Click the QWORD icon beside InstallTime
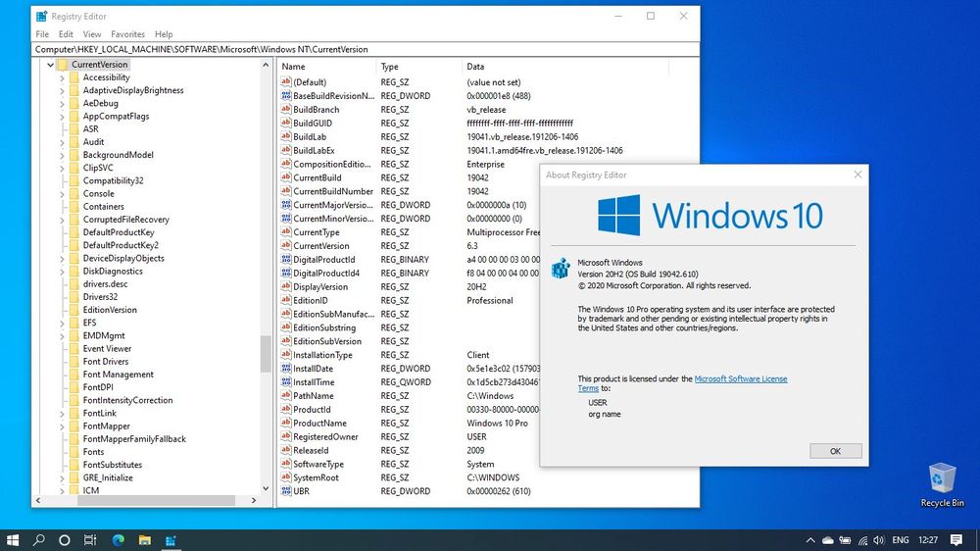 [x=285, y=381]
